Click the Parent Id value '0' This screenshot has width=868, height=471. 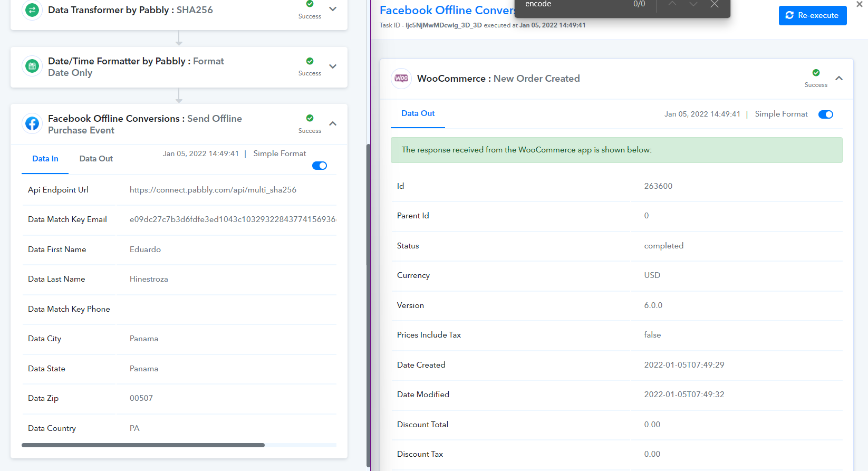[x=647, y=216]
